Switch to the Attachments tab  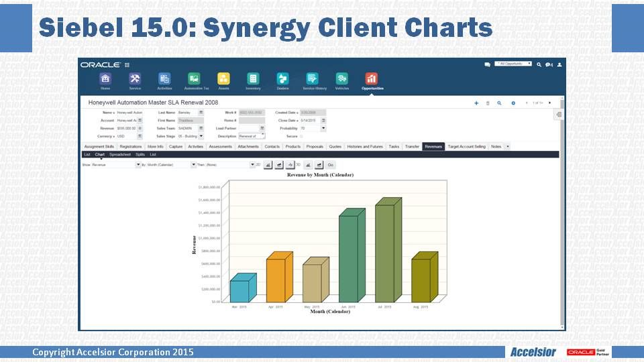248,146
